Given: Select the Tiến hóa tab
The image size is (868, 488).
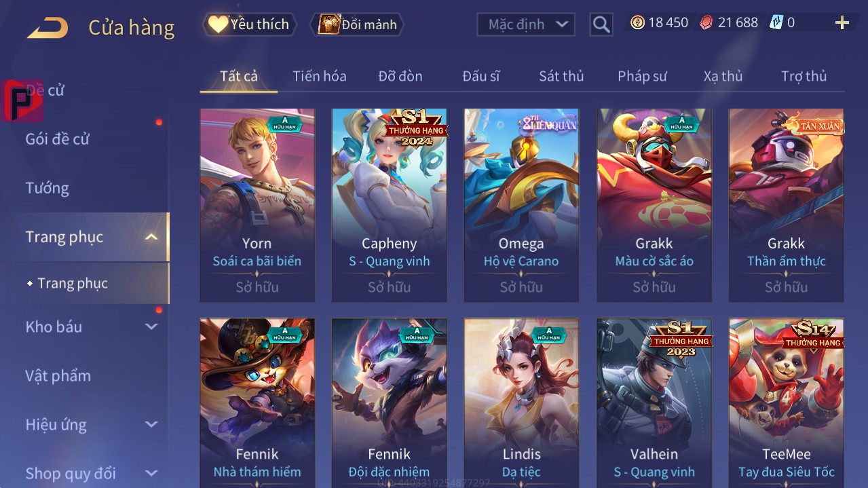Looking at the screenshot, I should [320, 76].
